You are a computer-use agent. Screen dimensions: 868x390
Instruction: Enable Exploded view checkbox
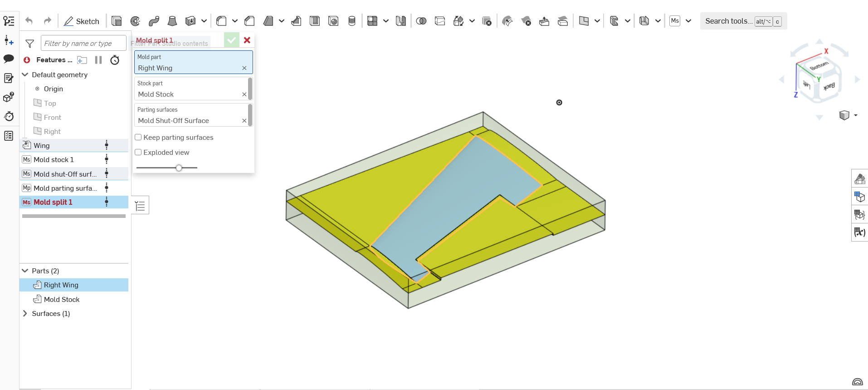coord(138,152)
